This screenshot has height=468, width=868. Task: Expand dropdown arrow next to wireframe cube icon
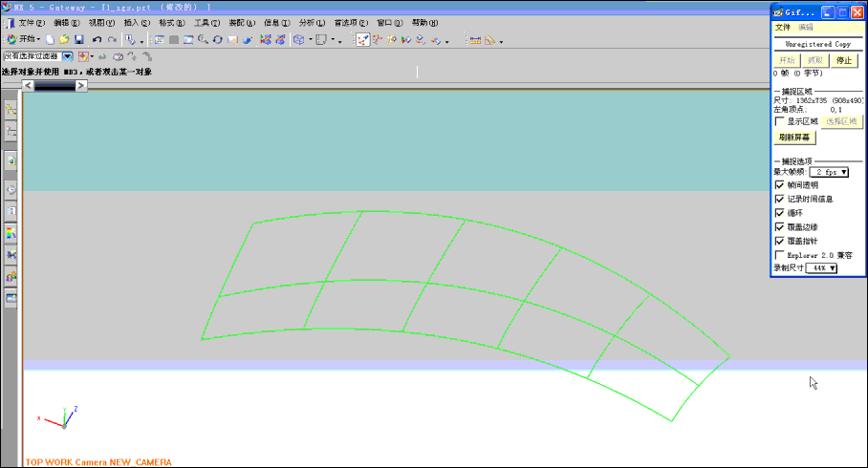[x=310, y=40]
